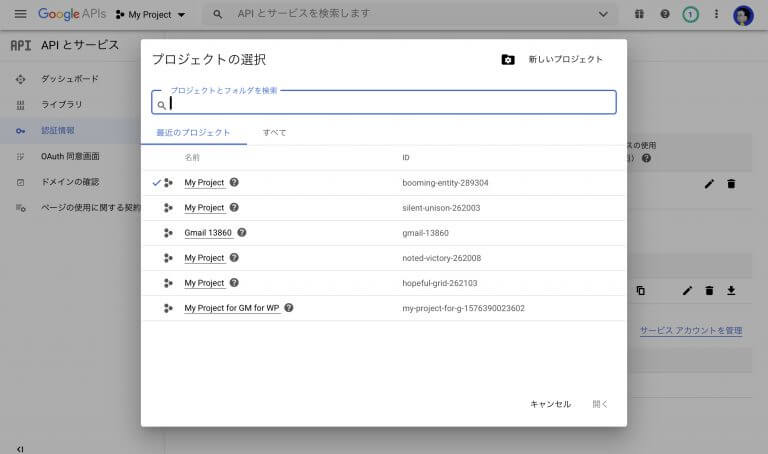Select the Gmail 13860 project
Screen dimensions: 768x454
(x=208, y=233)
